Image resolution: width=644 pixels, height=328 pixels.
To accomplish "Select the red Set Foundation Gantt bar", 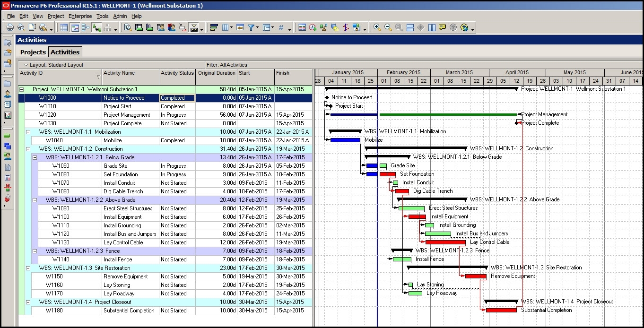I will point(388,174).
